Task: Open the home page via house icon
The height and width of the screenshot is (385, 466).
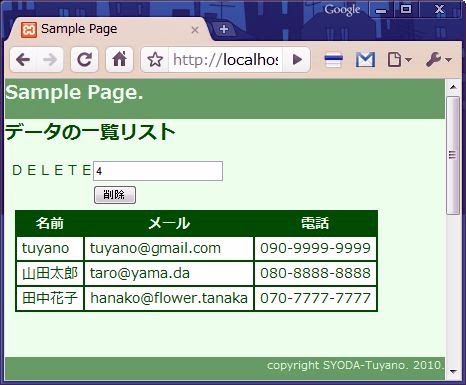Action: coord(119,60)
